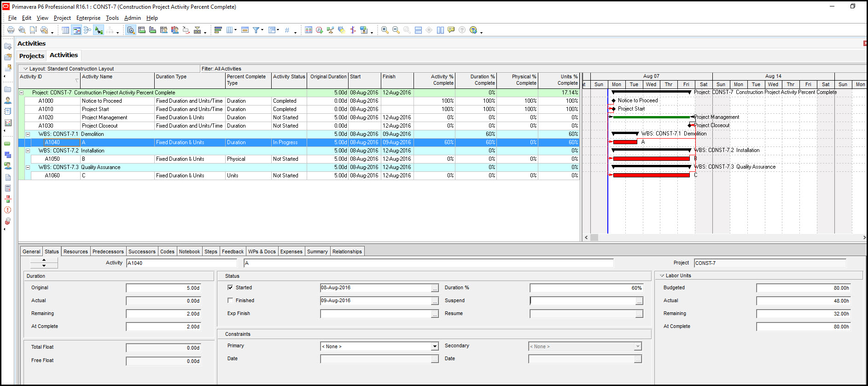Open the Layout options menu arrow

[26, 69]
